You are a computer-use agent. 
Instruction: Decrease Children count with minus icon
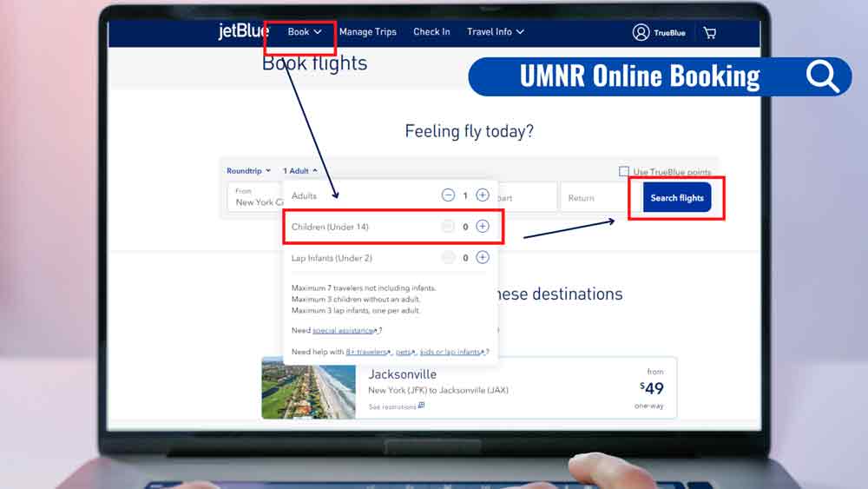[x=448, y=227]
